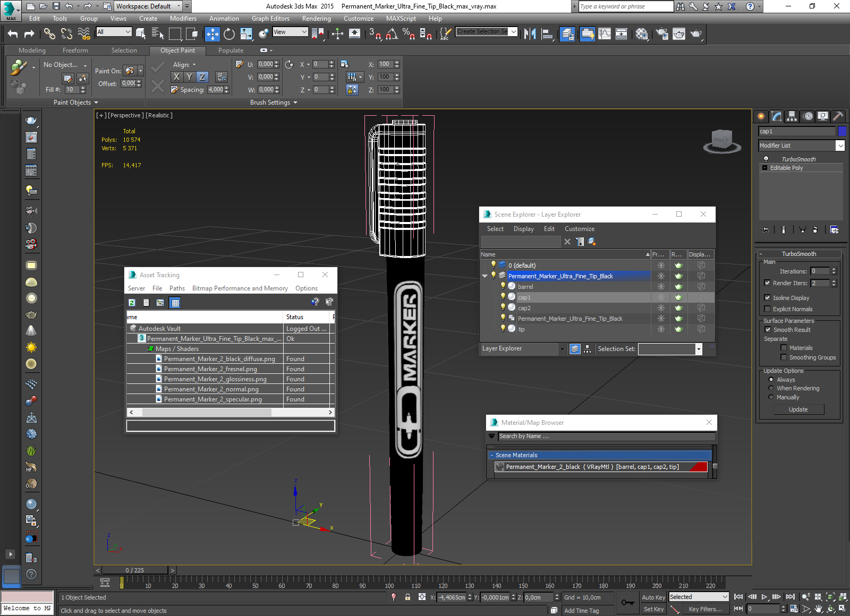Toggle the Isoline Display checkbox
850x616 pixels.
[x=767, y=298]
